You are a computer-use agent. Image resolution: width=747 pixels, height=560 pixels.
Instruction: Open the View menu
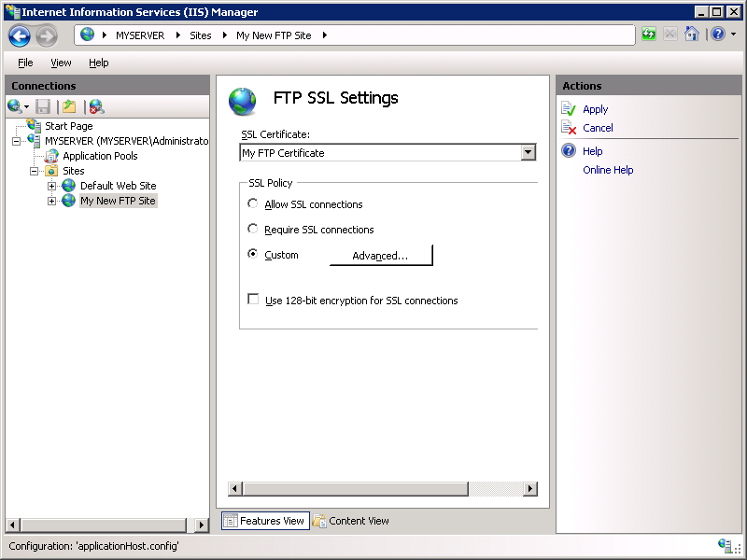(61, 63)
